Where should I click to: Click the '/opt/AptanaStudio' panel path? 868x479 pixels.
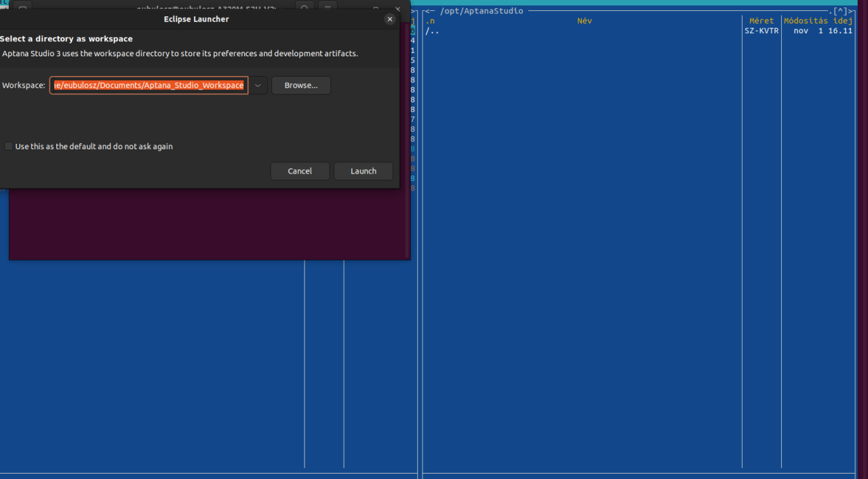coord(481,11)
